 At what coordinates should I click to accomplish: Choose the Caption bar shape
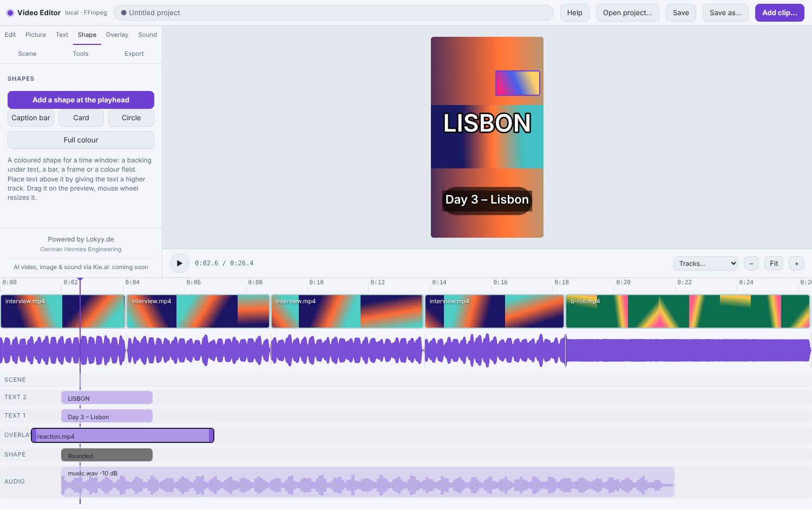[x=31, y=118]
